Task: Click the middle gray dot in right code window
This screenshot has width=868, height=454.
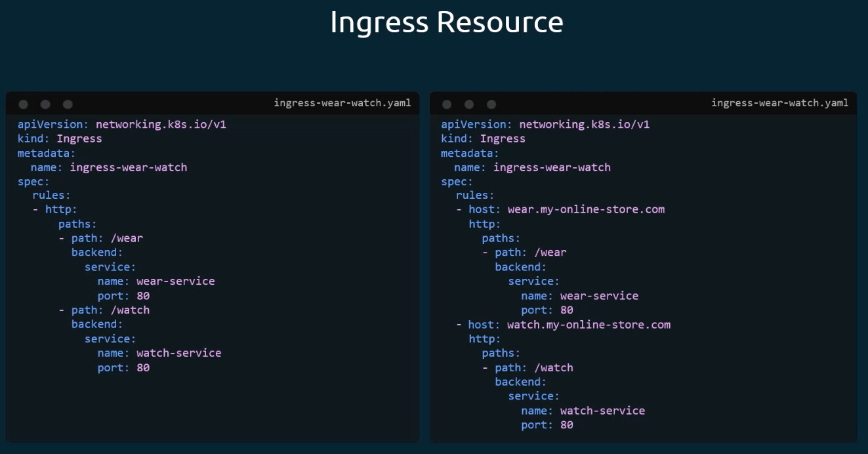Action: [469, 104]
